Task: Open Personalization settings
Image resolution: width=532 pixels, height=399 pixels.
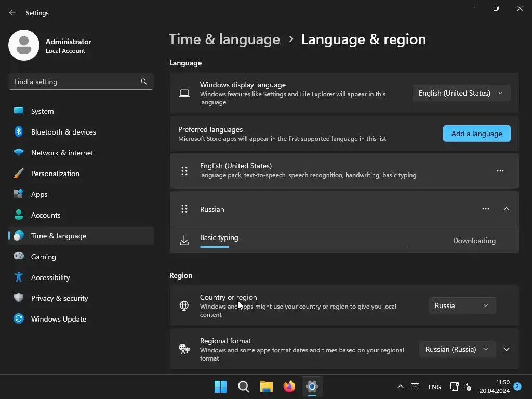Action: coord(81,174)
